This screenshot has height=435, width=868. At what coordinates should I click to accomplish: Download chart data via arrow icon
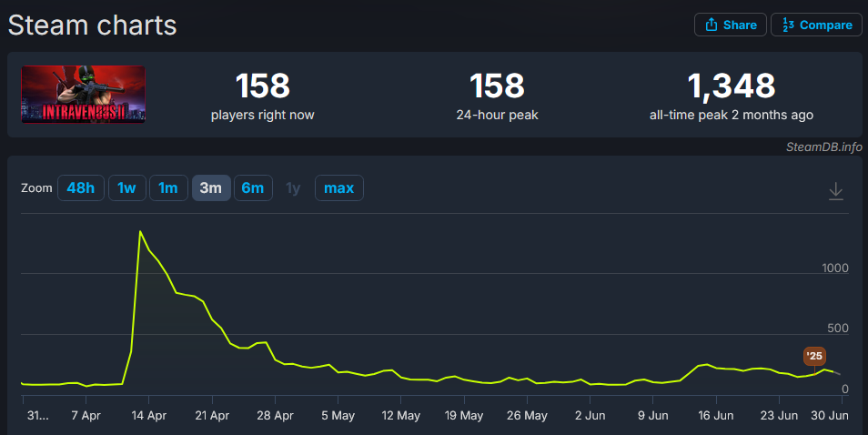pos(835,191)
